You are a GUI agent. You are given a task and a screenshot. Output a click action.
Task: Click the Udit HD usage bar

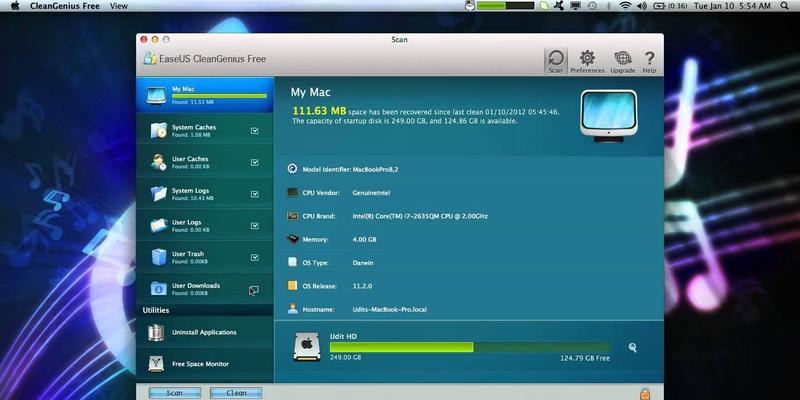[x=469, y=347]
